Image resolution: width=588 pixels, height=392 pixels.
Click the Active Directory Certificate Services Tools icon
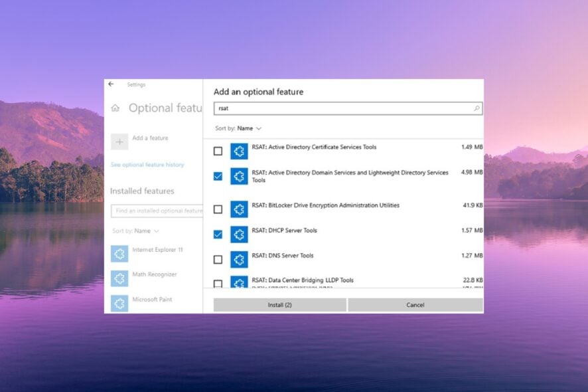click(240, 151)
